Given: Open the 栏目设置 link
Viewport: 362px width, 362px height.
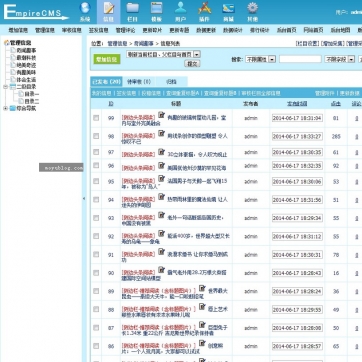Looking at the screenshot, I should tap(308, 43).
